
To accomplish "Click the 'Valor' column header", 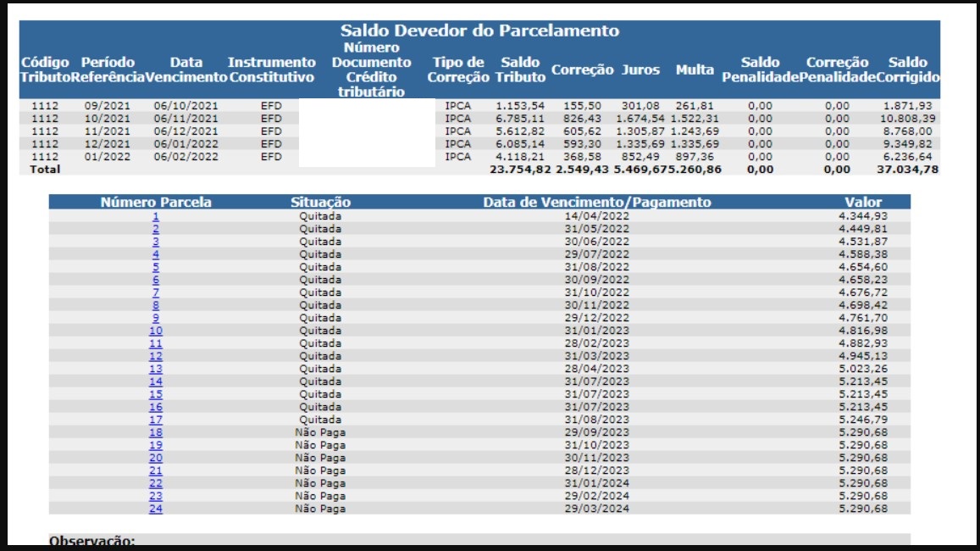I will 863,202.
